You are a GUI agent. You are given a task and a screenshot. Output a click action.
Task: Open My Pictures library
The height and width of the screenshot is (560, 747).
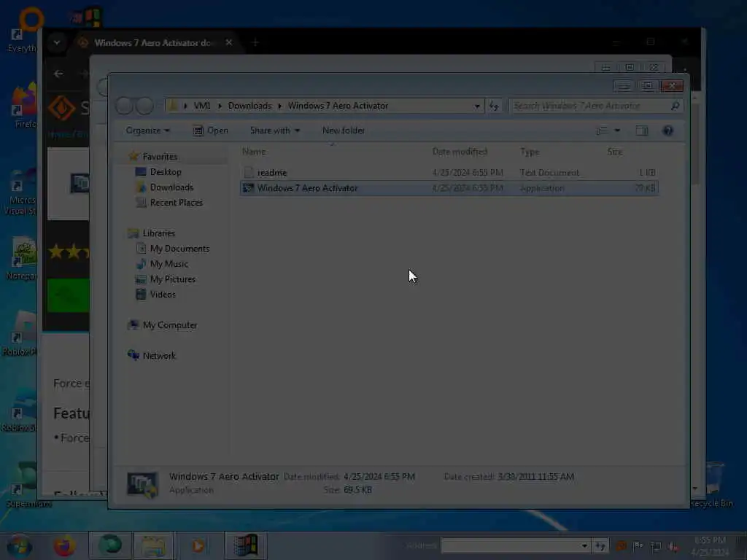pyautogui.click(x=172, y=279)
